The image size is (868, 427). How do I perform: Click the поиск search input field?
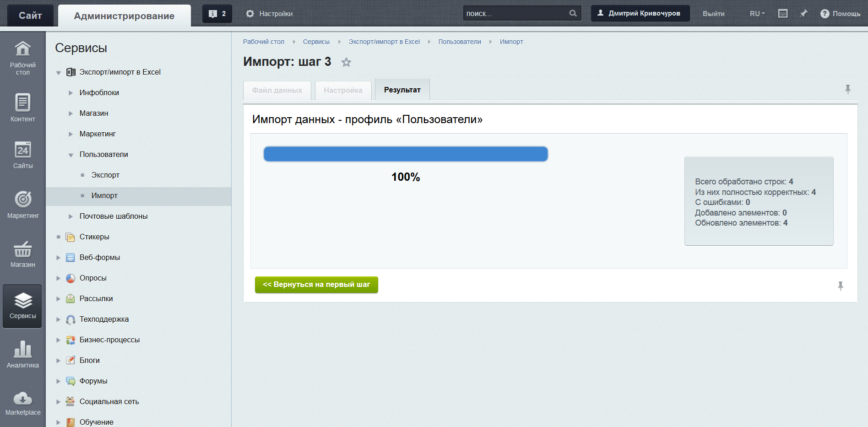[515, 14]
